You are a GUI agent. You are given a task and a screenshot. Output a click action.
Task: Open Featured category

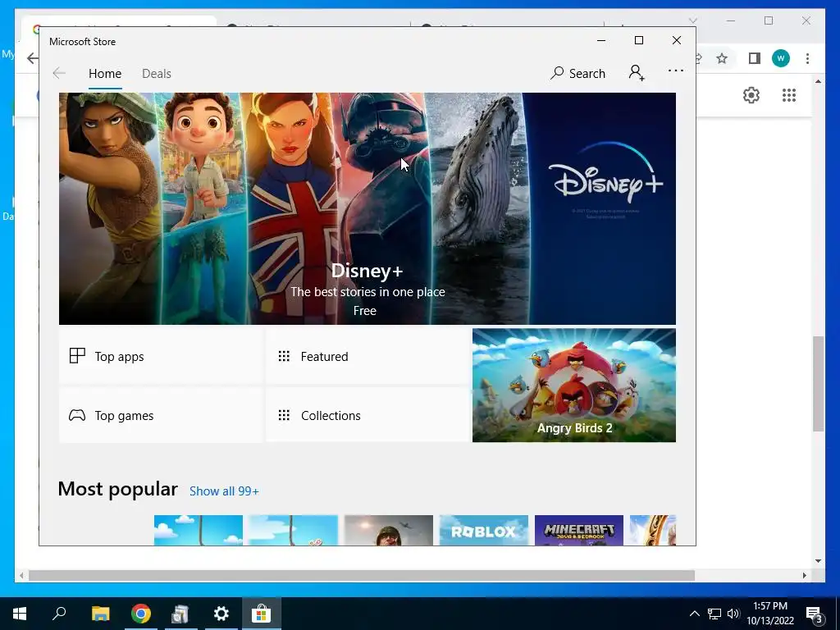coord(367,356)
